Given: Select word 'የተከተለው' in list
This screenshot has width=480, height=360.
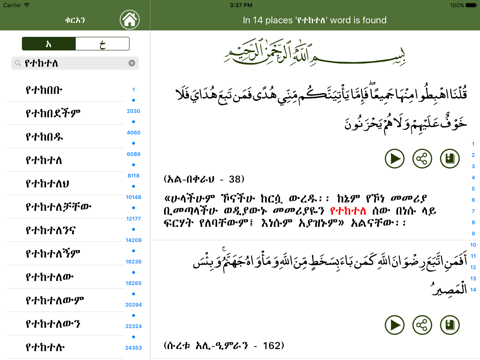Looking at the screenshot, I should (x=66, y=277).
